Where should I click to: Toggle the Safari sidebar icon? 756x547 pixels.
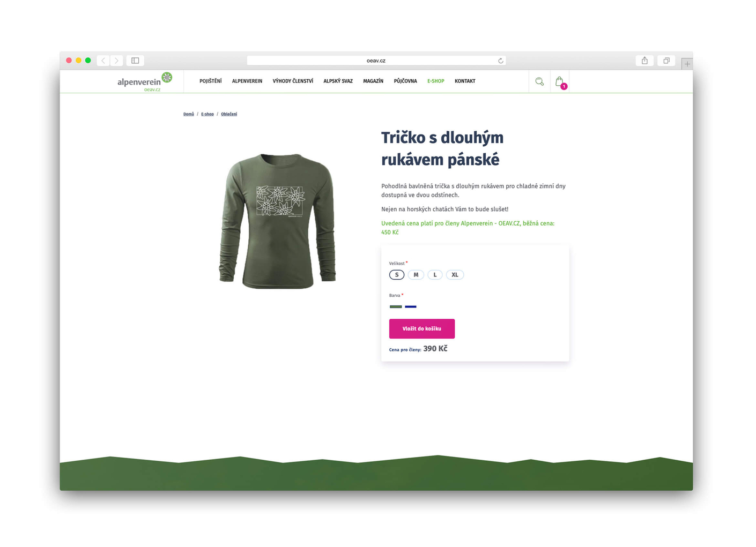[135, 61]
